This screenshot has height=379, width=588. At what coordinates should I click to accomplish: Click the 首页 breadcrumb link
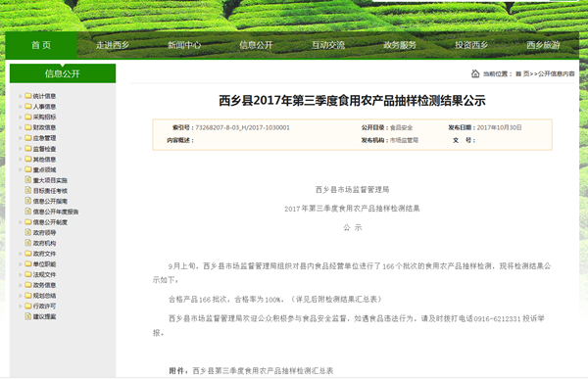[x=522, y=73]
